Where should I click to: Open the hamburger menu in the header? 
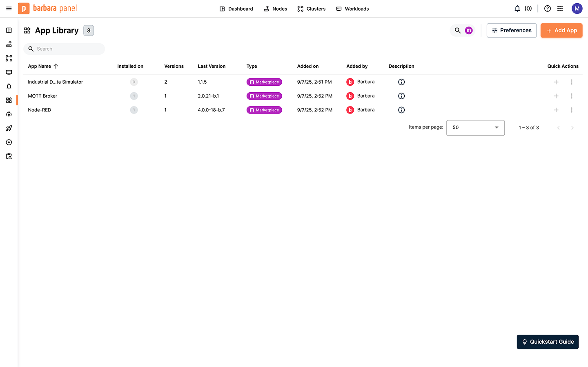tap(9, 9)
